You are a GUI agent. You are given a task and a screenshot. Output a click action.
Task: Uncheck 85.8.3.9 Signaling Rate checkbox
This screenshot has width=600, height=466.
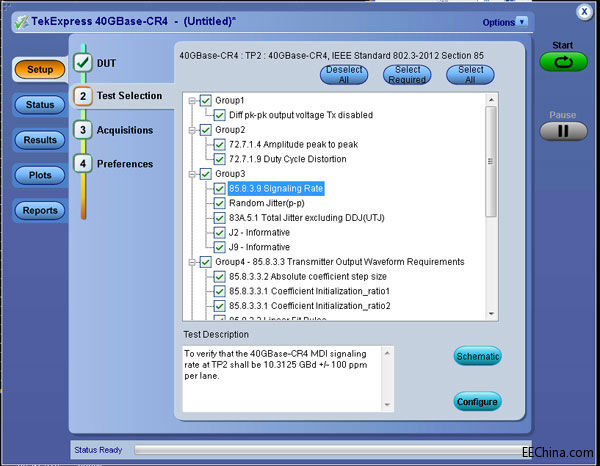click(219, 189)
